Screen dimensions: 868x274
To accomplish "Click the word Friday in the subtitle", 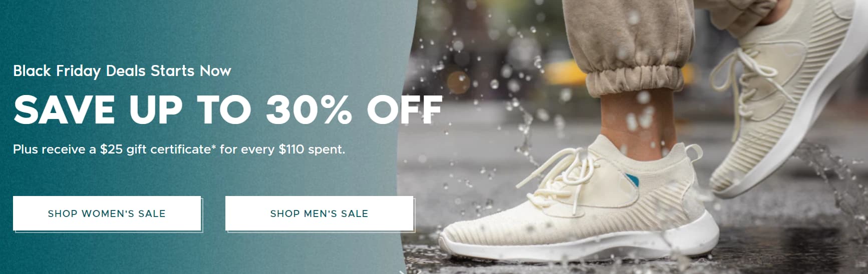I will click(78, 71).
